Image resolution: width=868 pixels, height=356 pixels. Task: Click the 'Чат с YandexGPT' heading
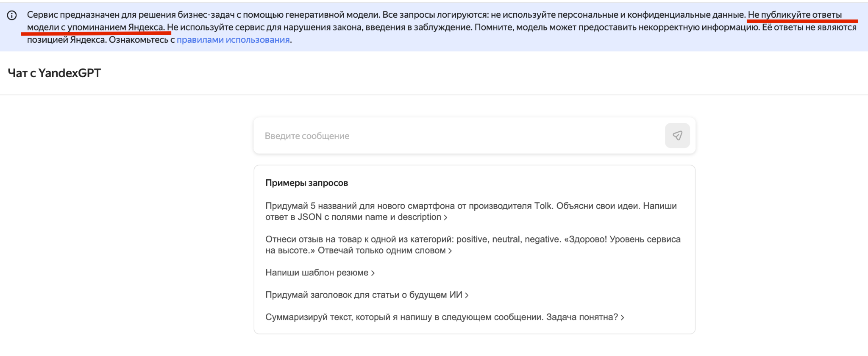click(54, 73)
